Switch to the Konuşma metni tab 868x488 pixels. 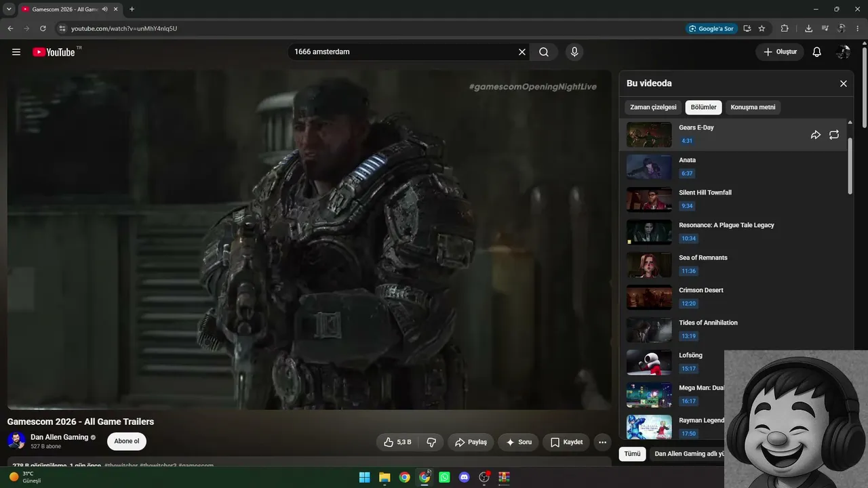point(753,107)
